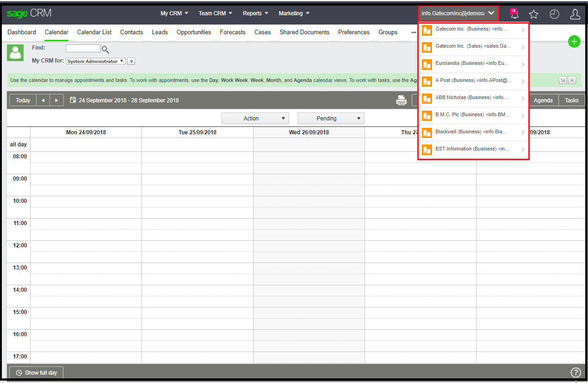Open the Groups tab
Viewport: 588px width, 383px height.
tap(388, 32)
